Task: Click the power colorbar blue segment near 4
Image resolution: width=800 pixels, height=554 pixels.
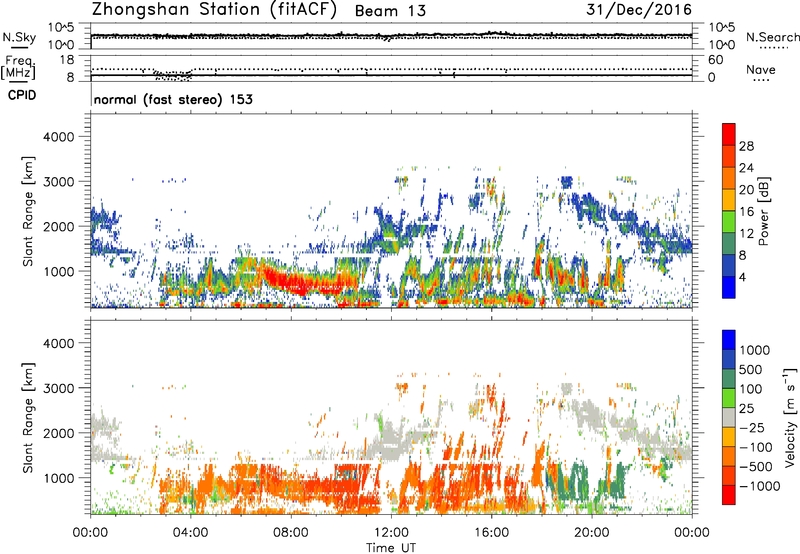Action: 729,287
